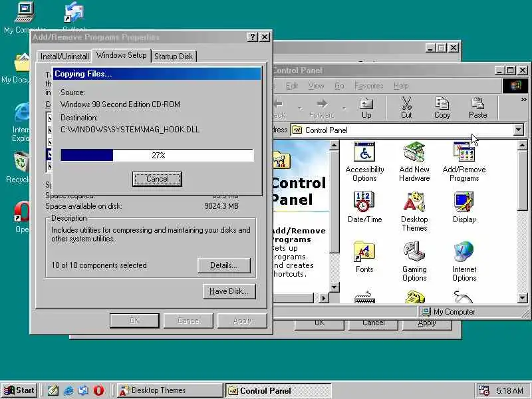The image size is (532, 399).
Task: Select the Internet Explorer desktop icon
Action: pos(21,122)
